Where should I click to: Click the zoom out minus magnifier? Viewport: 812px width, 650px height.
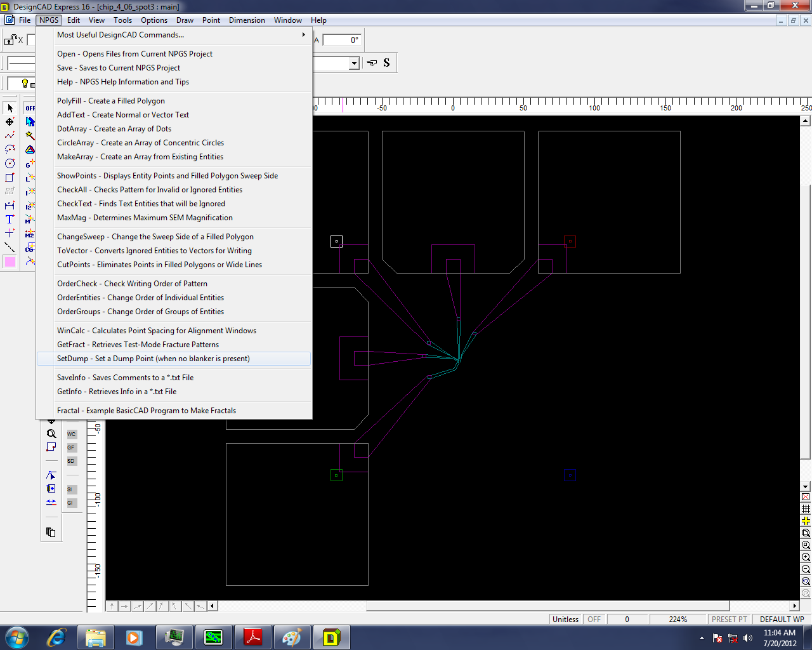click(x=806, y=569)
